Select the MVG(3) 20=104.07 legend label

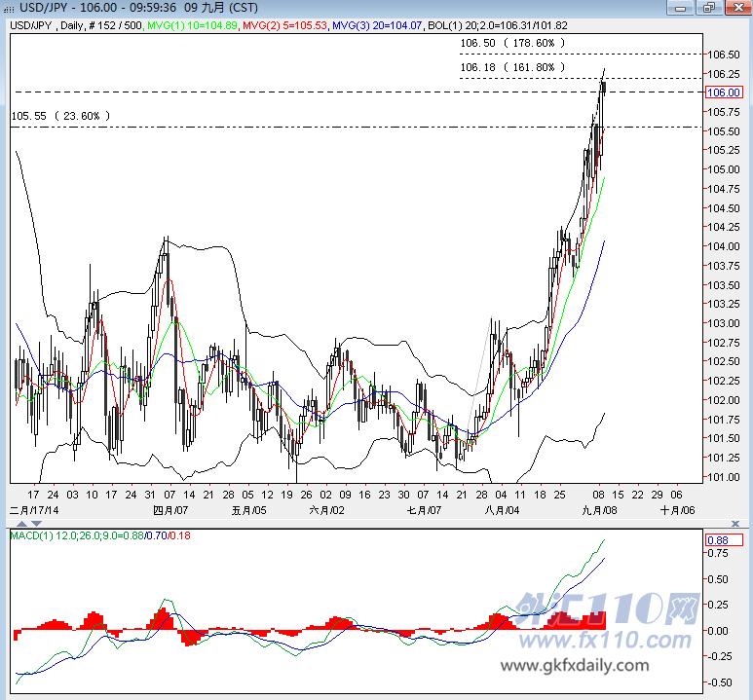tap(377, 25)
